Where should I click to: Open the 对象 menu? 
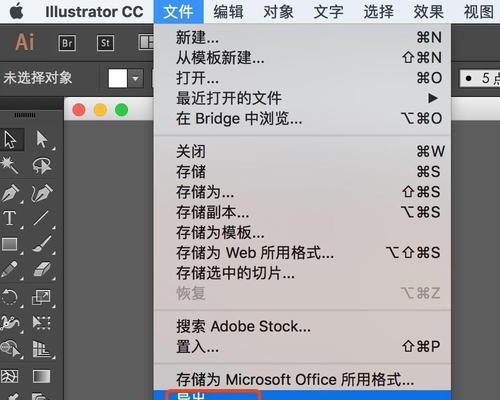click(x=278, y=12)
